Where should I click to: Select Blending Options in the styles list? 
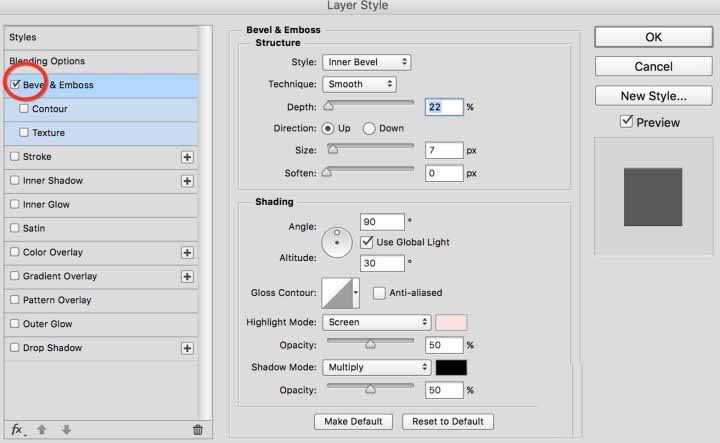click(x=47, y=61)
